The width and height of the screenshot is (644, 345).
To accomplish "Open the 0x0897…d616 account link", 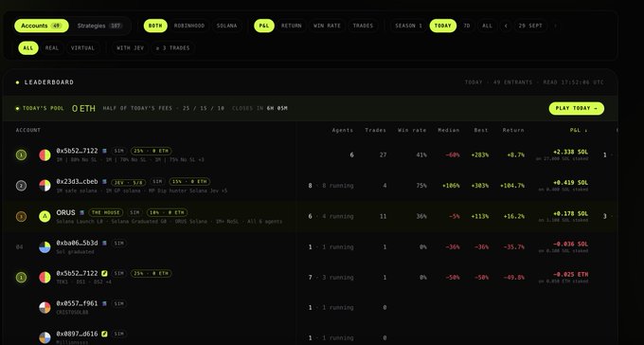I will [x=78, y=334].
